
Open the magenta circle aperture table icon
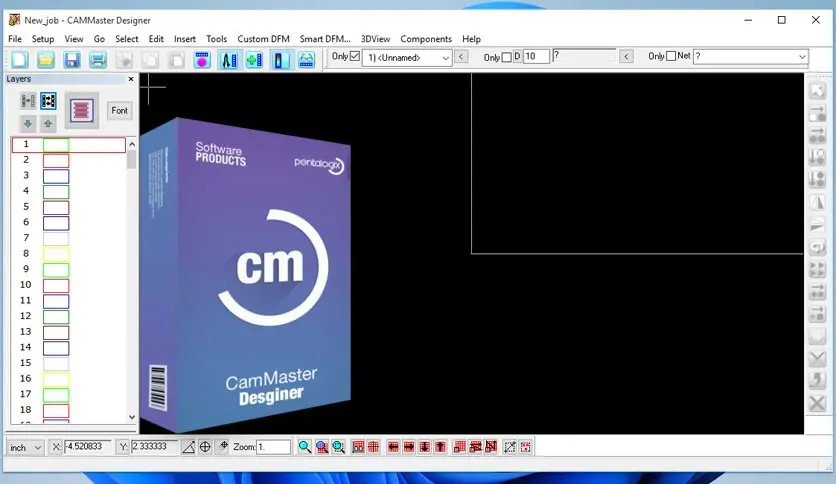point(202,60)
